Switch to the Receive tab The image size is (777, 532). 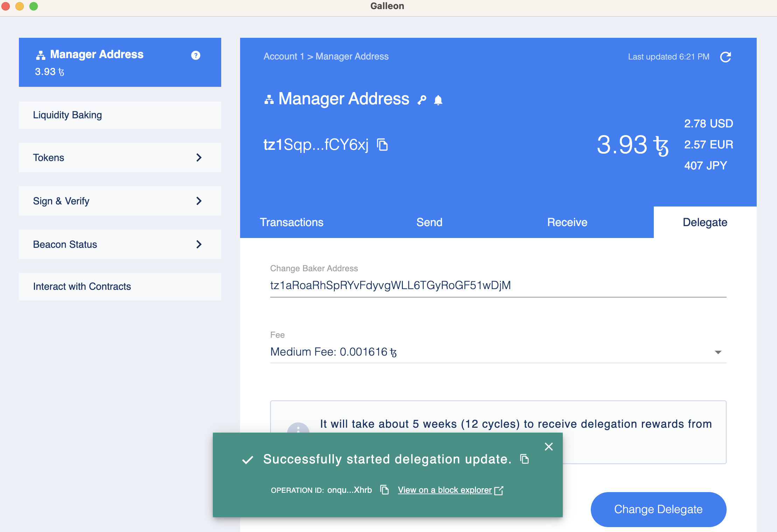coord(567,222)
